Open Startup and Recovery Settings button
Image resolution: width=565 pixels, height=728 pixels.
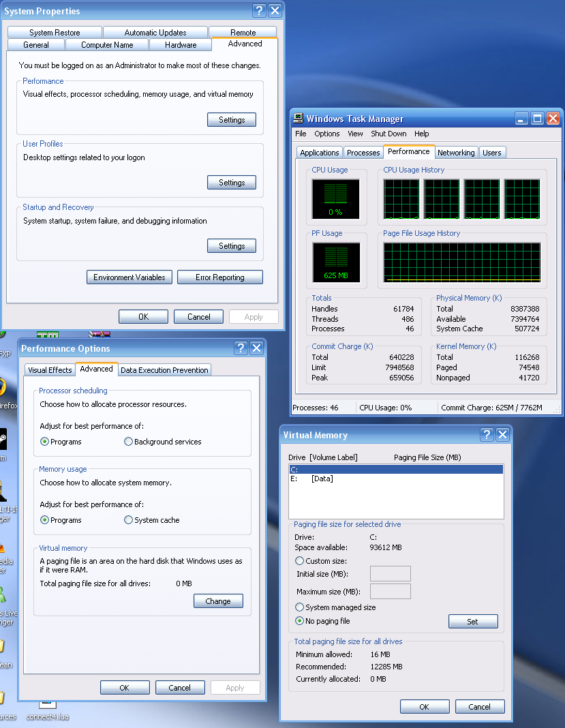[x=232, y=245]
